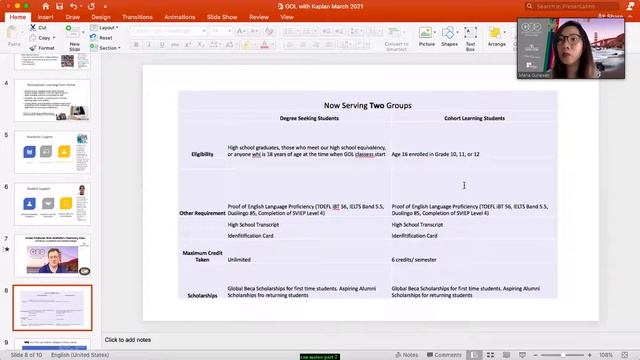This screenshot has height=360, width=640.
Task: Open the View tab
Action: click(x=287, y=17)
